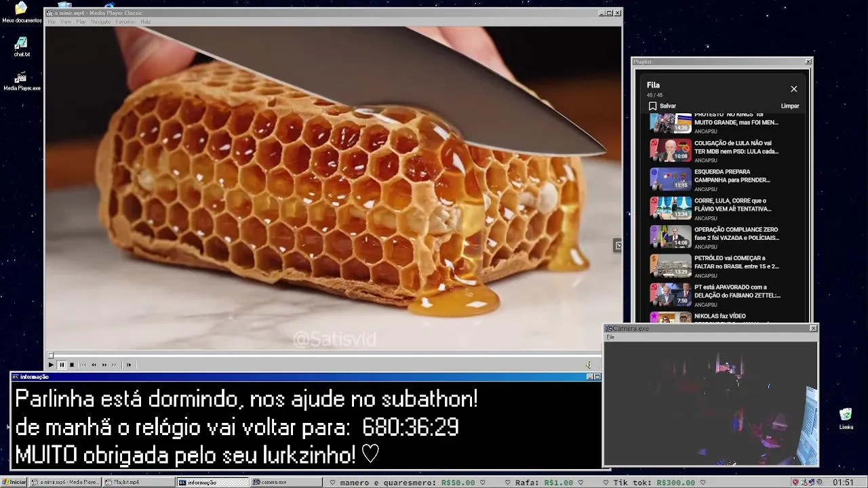Click the fast-forward (increase speed) button

pyautogui.click(x=104, y=365)
